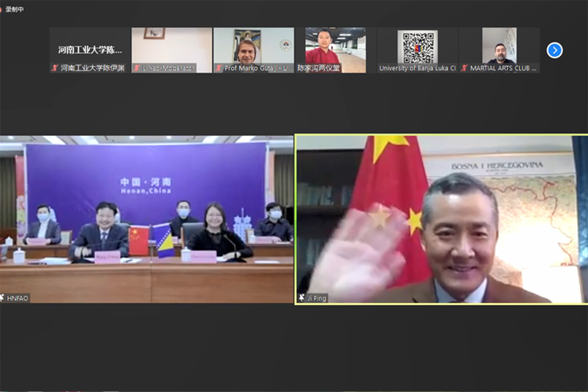Click muted mic icon beside Li Yao-Moderator
The height and width of the screenshot is (392, 588).
point(137,69)
